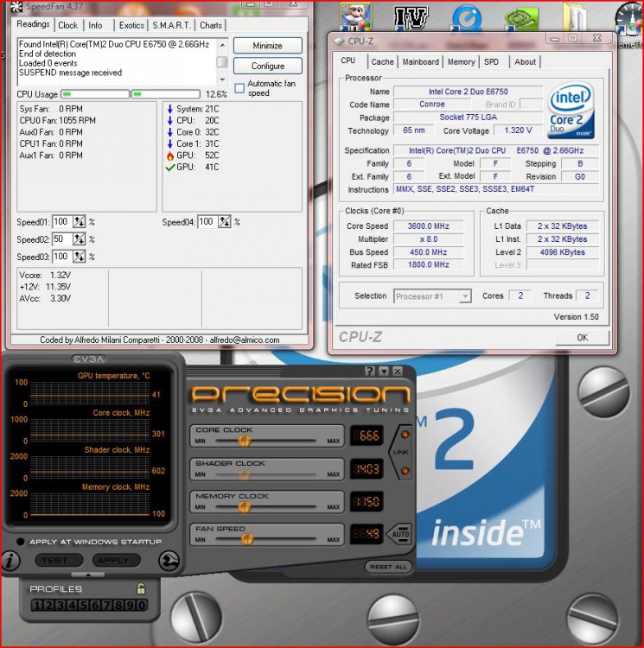Click the Vcore 1.32V reading
The image size is (644, 648).
pyautogui.click(x=45, y=276)
